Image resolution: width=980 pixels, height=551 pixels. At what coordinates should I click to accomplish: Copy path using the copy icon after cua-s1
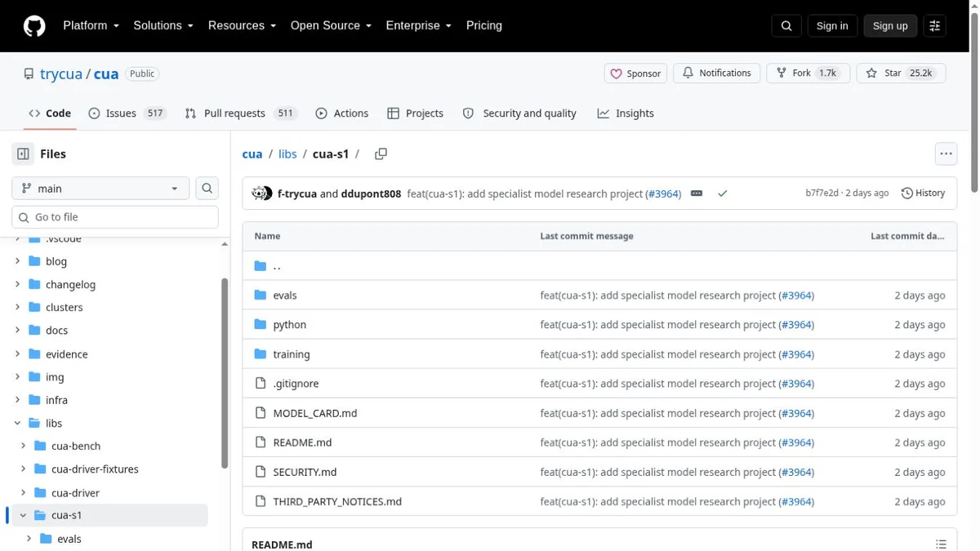point(381,154)
